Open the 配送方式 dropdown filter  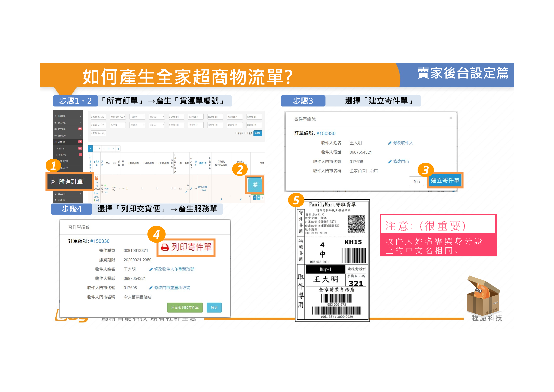[157, 117]
